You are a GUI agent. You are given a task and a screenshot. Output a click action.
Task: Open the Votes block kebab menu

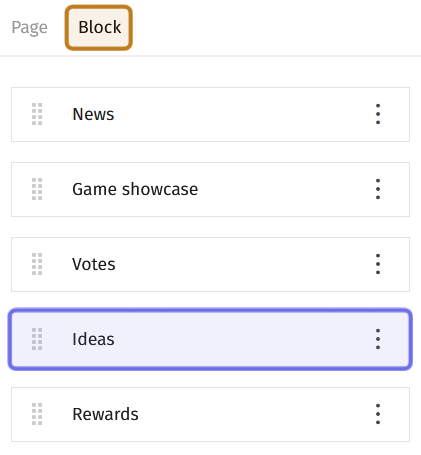click(378, 264)
